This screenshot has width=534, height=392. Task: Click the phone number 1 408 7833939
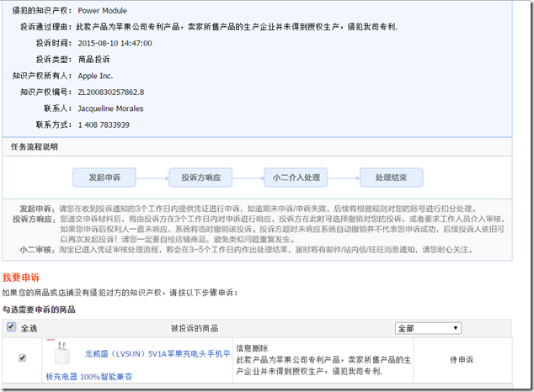pyautogui.click(x=104, y=124)
